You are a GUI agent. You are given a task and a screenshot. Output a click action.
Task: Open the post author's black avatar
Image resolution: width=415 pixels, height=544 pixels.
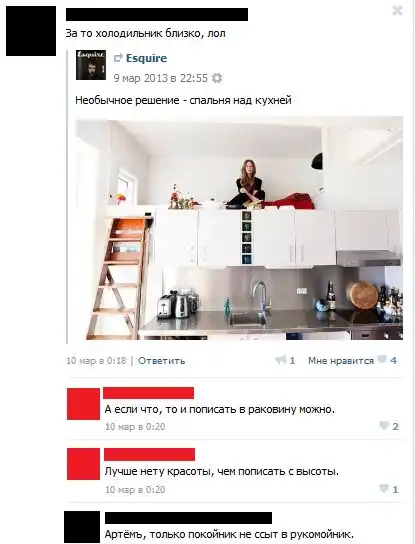click(x=31, y=31)
